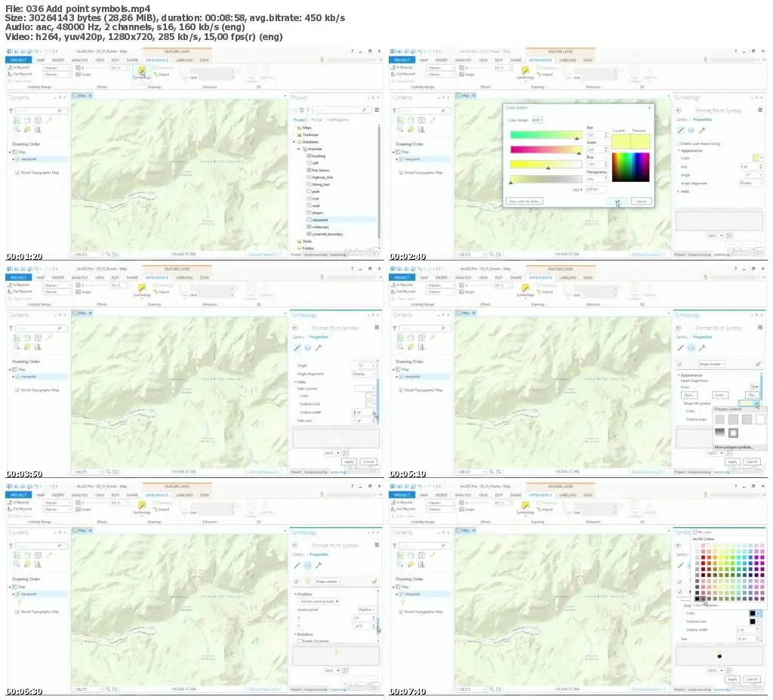Open APPEARANCE ribbon tab in 00:01:20 frame

pos(157,60)
